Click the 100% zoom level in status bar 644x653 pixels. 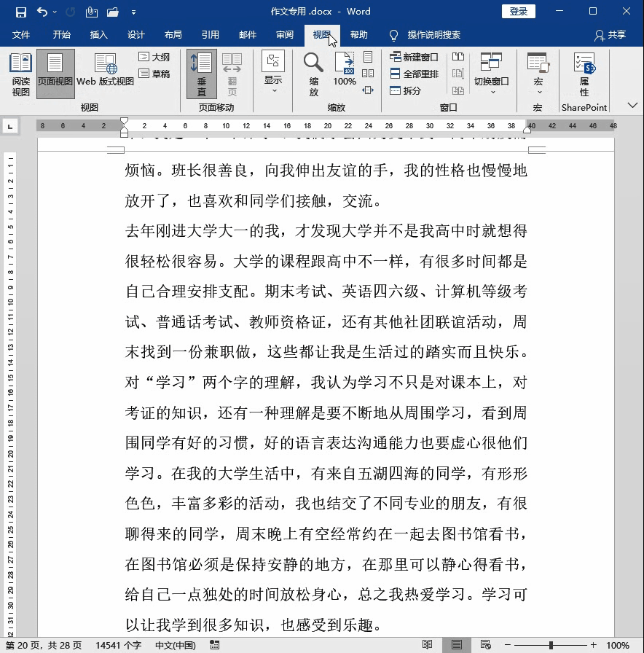(617, 646)
